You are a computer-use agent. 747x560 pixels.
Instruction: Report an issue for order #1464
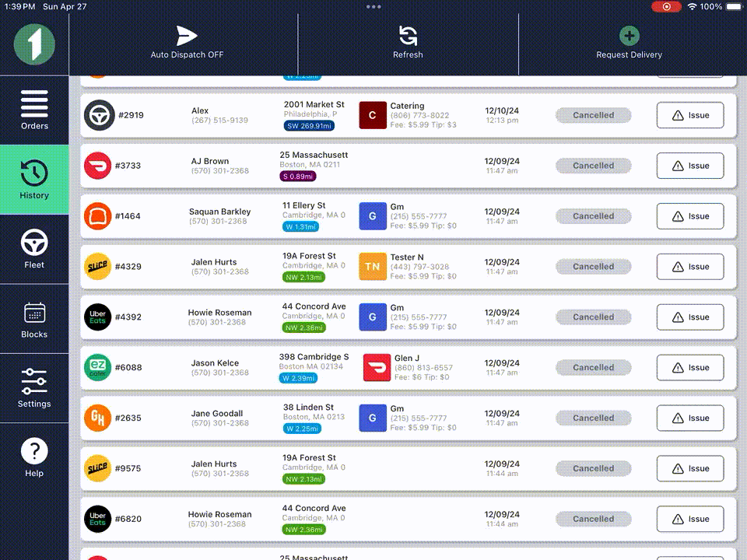[x=690, y=216]
